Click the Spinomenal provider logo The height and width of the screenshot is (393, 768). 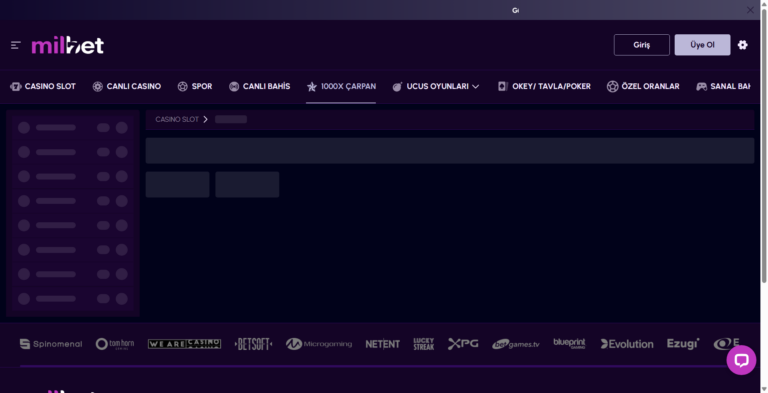51,344
